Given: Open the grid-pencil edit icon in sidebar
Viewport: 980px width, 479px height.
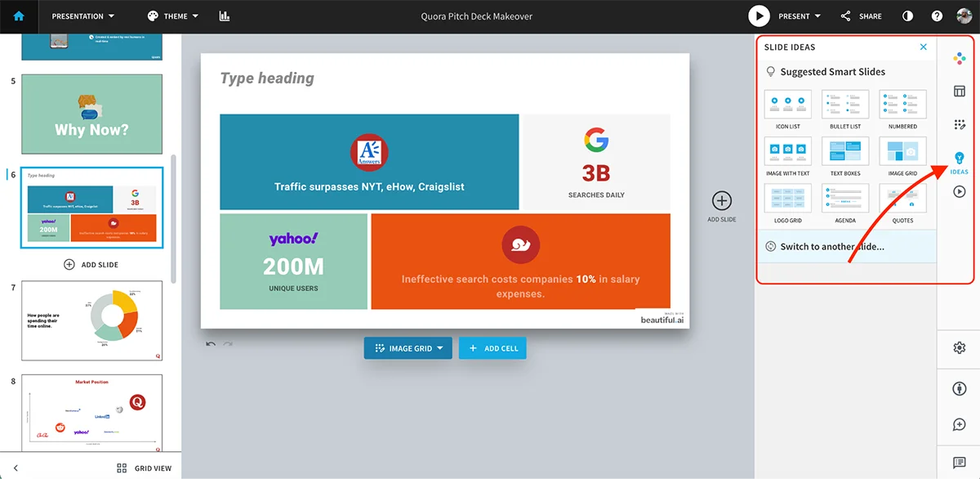Looking at the screenshot, I should point(960,124).
